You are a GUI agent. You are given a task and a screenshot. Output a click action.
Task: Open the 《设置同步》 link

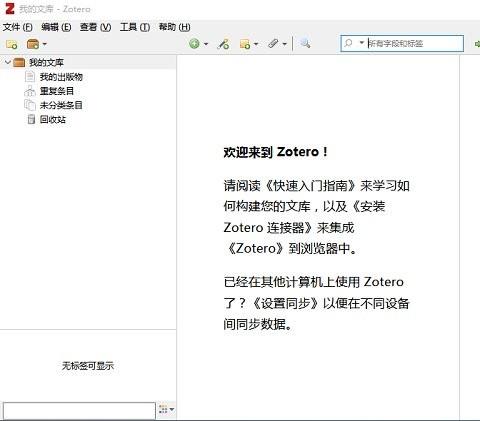pos(286,303)
